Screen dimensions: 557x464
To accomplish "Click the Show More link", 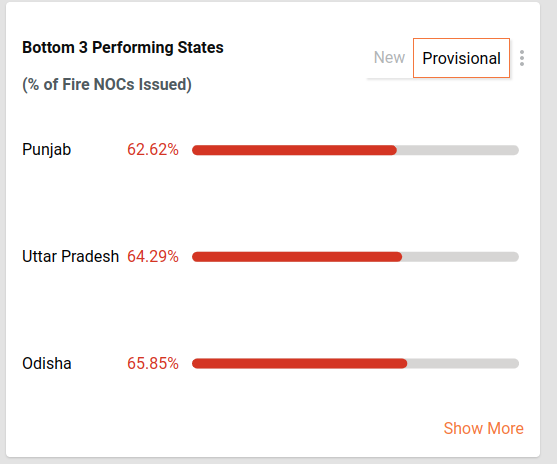I will tap(483, 428).
